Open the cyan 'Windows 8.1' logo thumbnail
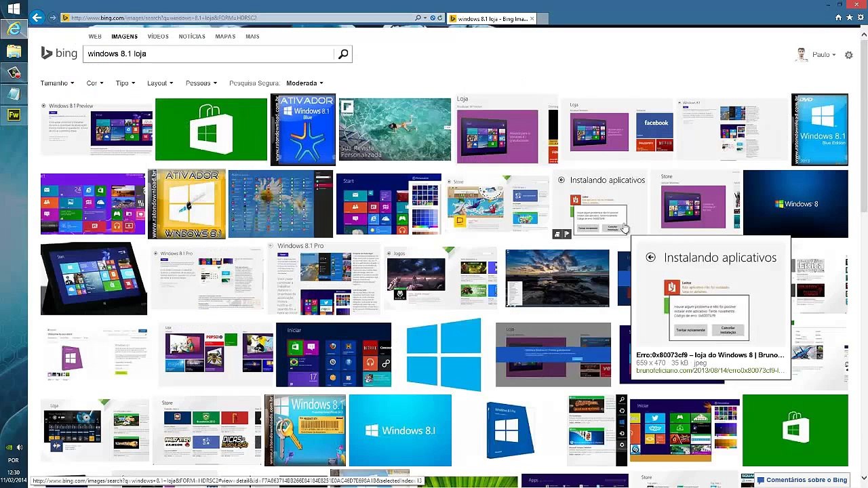868x488 pixels. click(400, 430)
